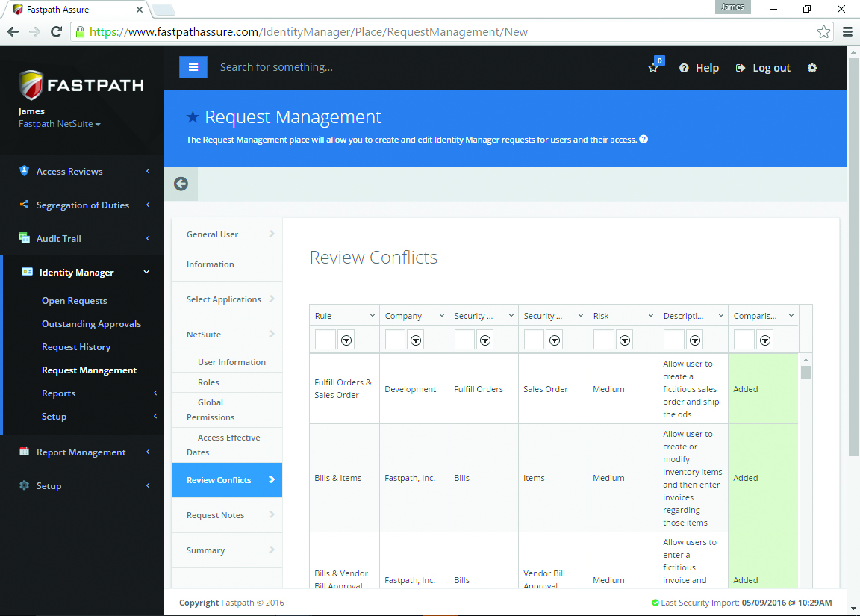The height and width of the screenshot is (616, 860).
Task: Expand the Reports submenu chevron
Action: tap(155, 393)
